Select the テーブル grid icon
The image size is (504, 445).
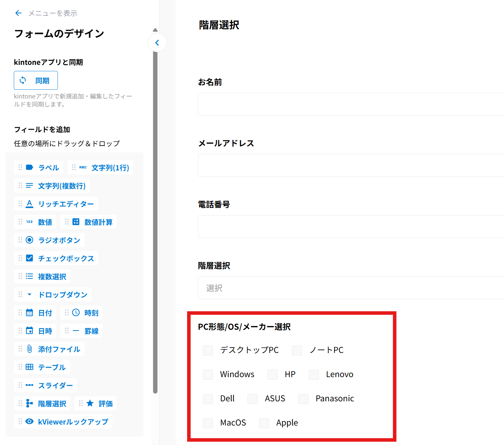coord(30,367)
